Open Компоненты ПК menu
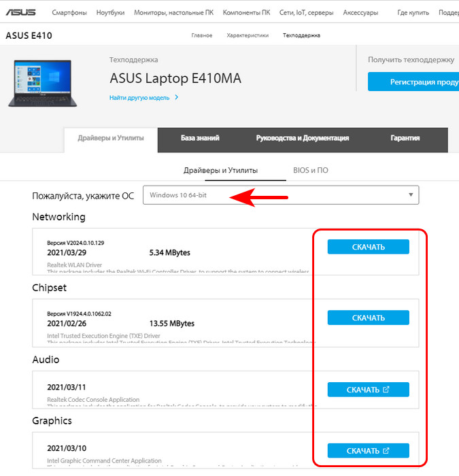459x476 pixels. pyautogui.click(x=246, y=12)
